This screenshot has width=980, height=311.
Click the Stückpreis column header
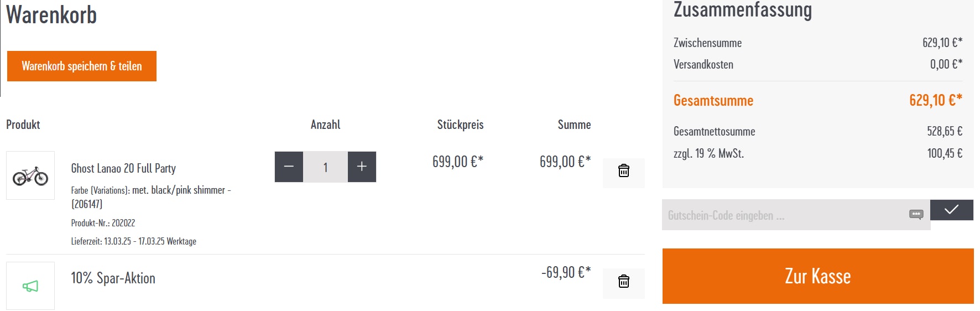(460, 125)
